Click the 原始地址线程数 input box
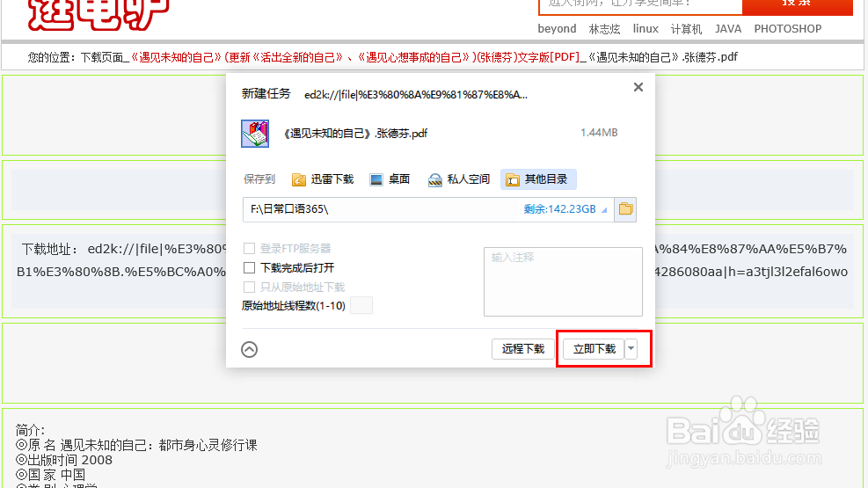The image size is (868, 488). [361, 305]
